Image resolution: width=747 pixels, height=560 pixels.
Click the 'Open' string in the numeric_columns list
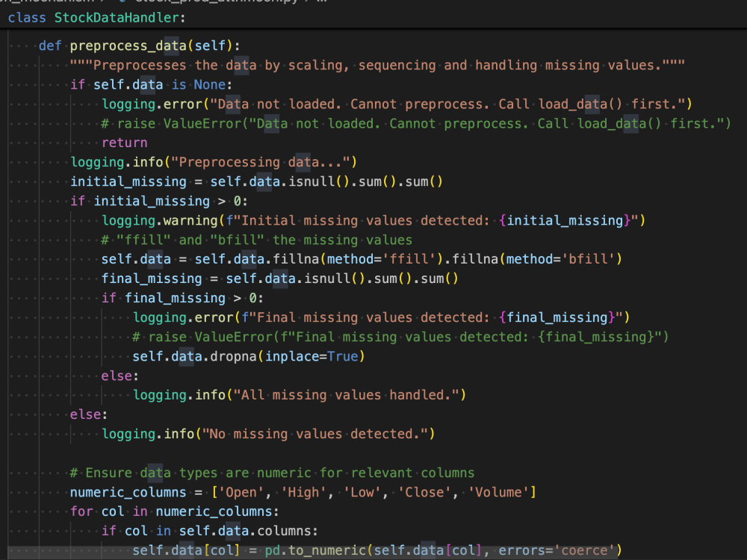(x=241, y=492)
